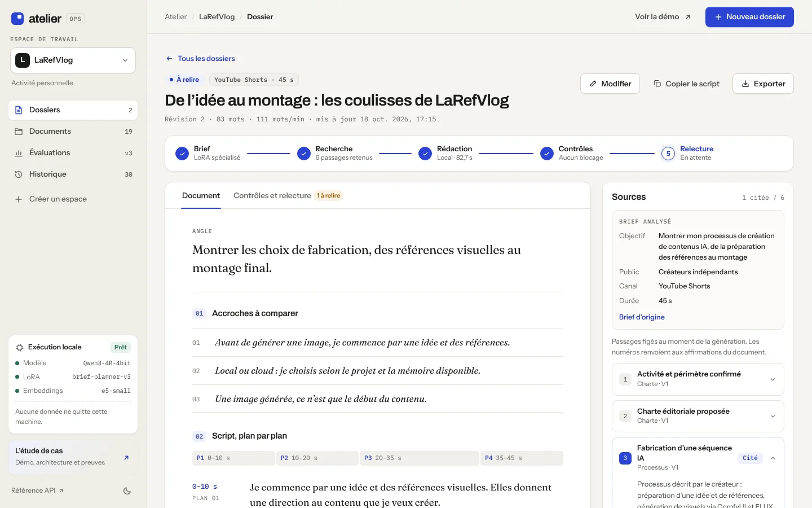812x508 pixels.
Task: Jump to plan P2 10–20 s
Action: click(317, 458)
